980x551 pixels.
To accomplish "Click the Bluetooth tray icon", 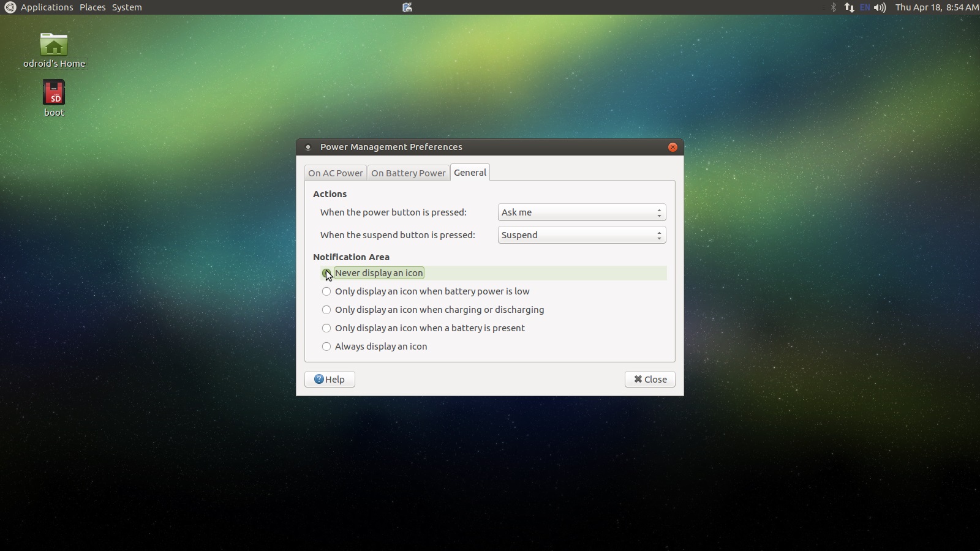I will 833,7.
